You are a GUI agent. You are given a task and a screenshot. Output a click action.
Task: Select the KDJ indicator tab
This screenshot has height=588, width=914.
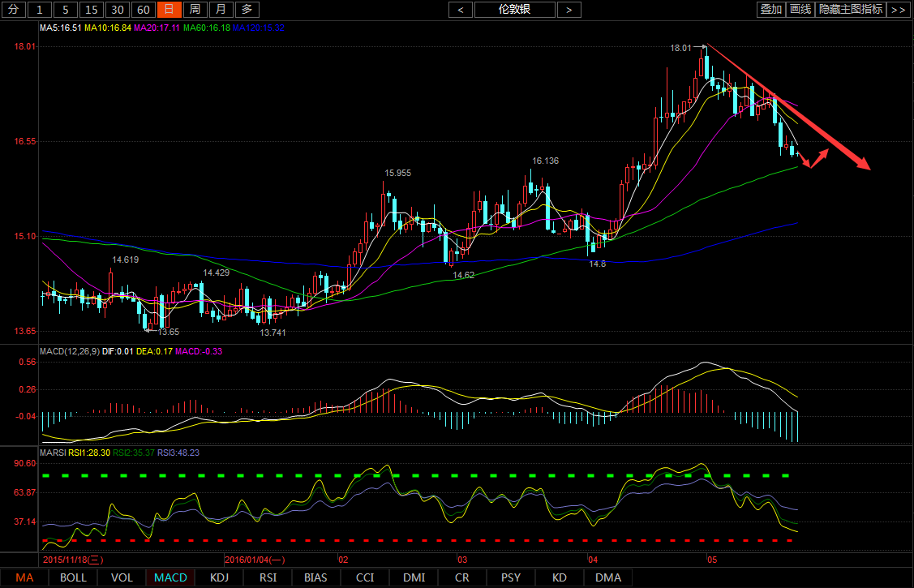coord(219,577)
